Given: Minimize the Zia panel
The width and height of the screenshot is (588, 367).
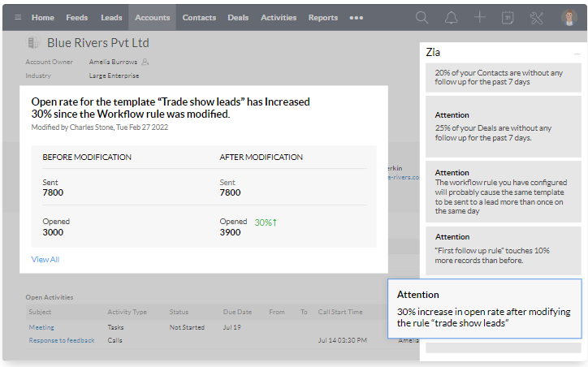Looking at the screenshot, I should 577,54.
